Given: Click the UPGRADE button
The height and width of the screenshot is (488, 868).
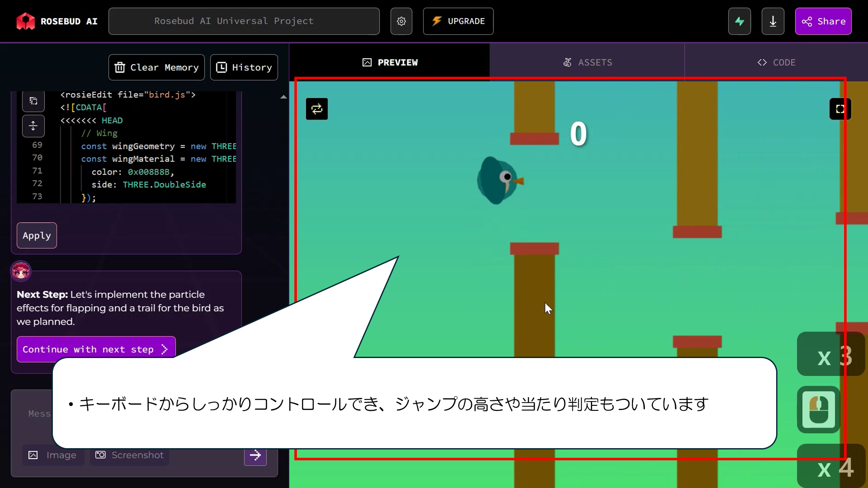Looking at the screenshot, I should (458, 21).
